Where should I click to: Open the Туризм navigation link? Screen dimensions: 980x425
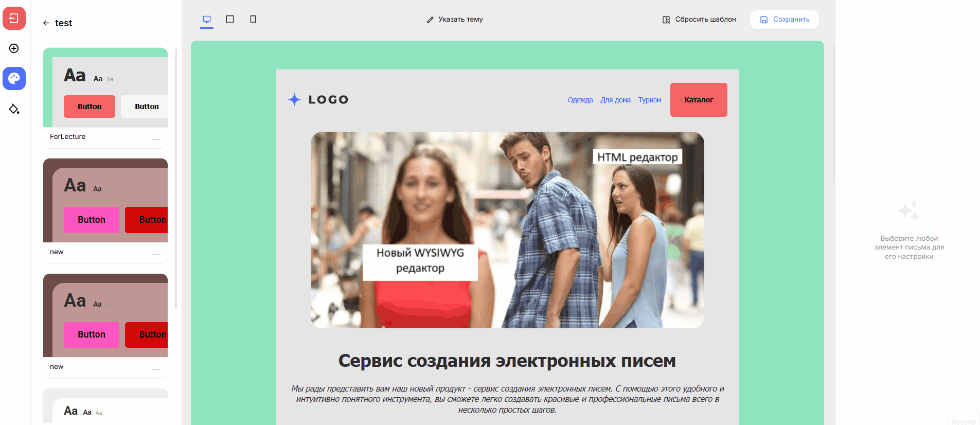pos(650,100)
